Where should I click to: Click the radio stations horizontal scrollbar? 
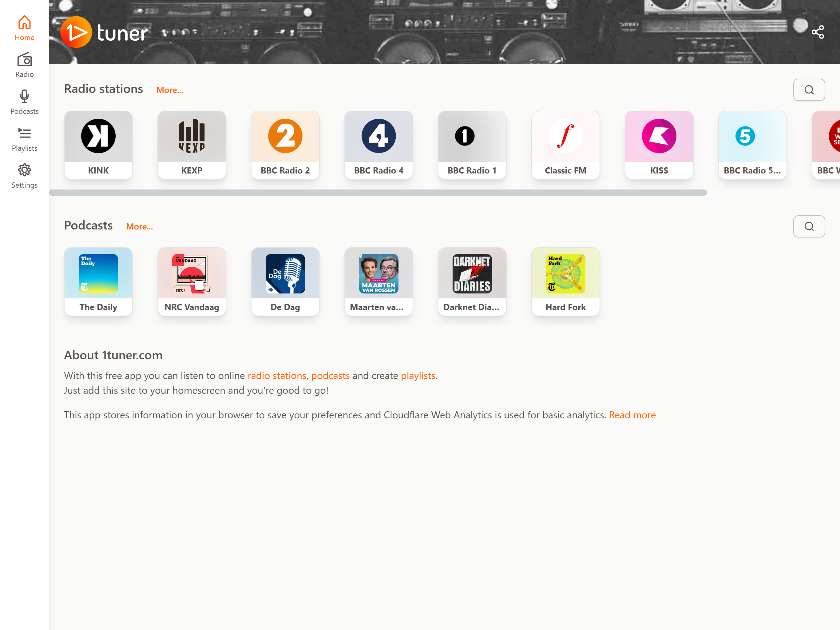pyautogui.click(x=378, y=193)
